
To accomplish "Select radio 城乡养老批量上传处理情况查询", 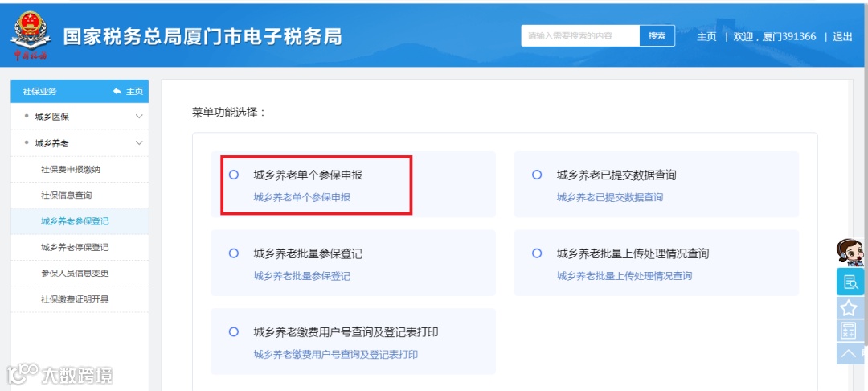I will coord(536,253).
